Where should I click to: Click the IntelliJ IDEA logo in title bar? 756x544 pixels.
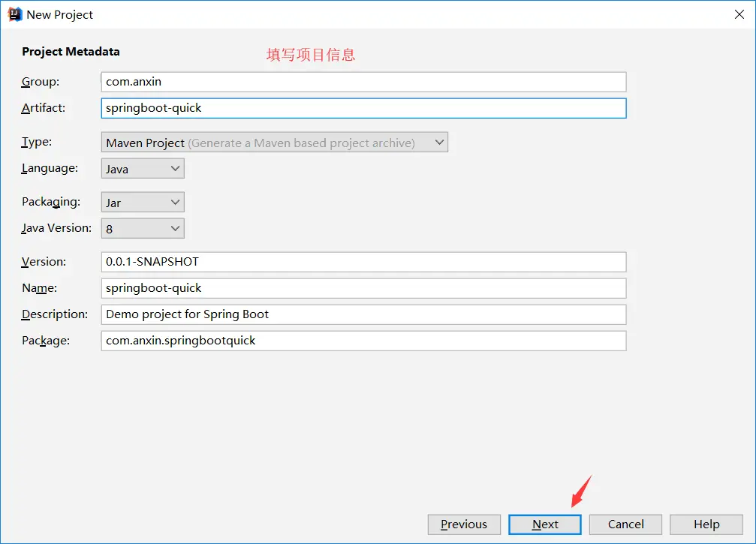click(15, 14)
